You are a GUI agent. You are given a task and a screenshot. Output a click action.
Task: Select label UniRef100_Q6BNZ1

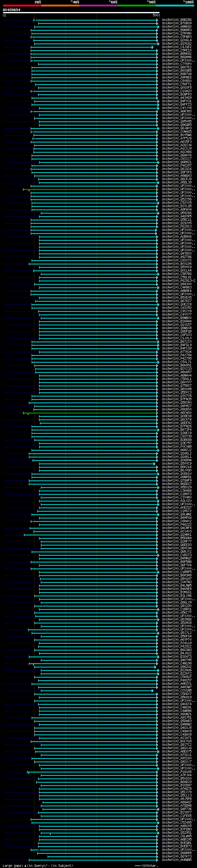pos(177,162)
